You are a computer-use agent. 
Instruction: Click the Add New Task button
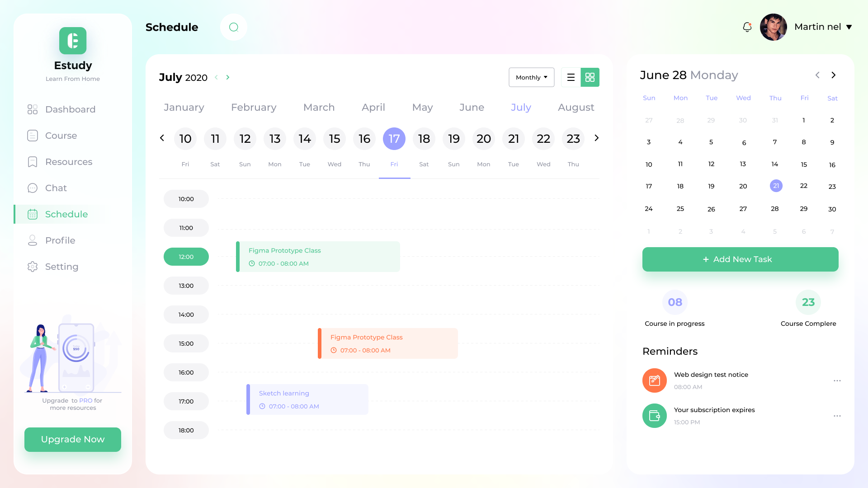[x=740, y=259]
